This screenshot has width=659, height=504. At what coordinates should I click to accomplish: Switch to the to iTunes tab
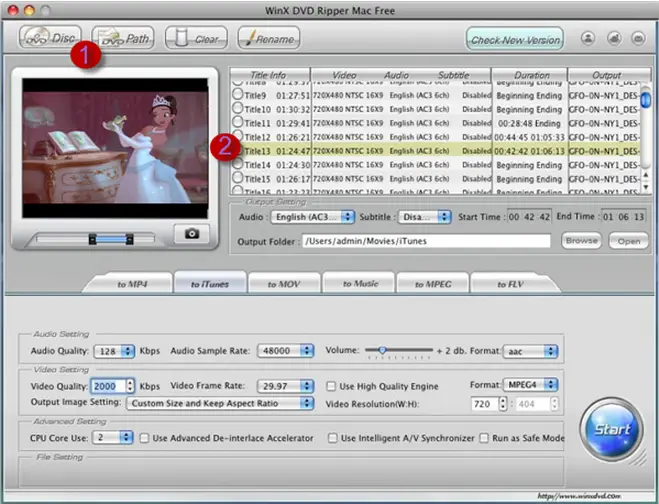210,283
